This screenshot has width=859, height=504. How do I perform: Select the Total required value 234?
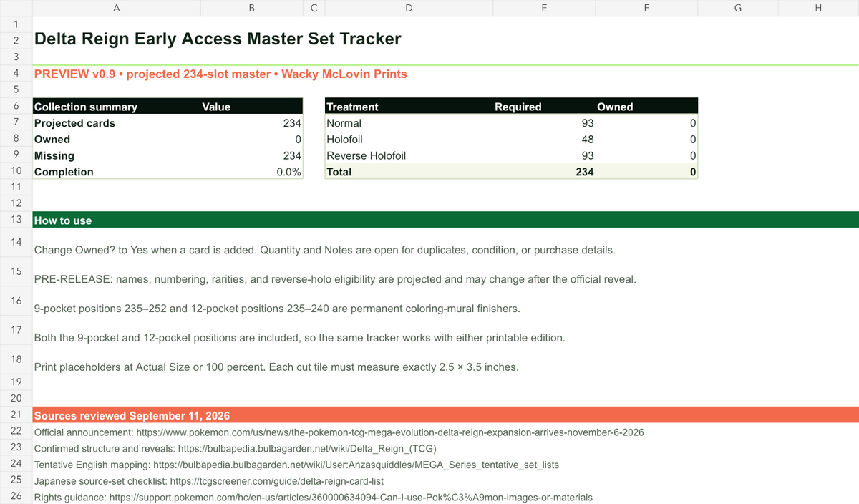tap(544, 172)
